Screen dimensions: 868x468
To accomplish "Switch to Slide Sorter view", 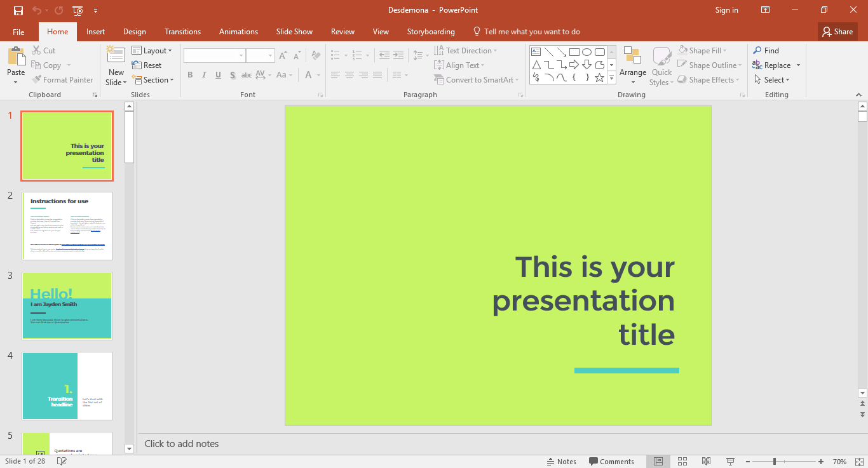I will [x=682, y=462].
